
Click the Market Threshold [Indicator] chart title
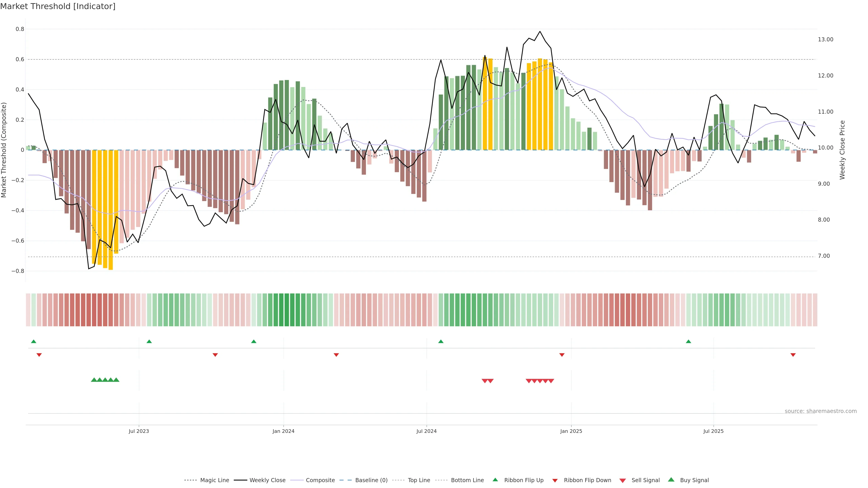pos(58,6)
